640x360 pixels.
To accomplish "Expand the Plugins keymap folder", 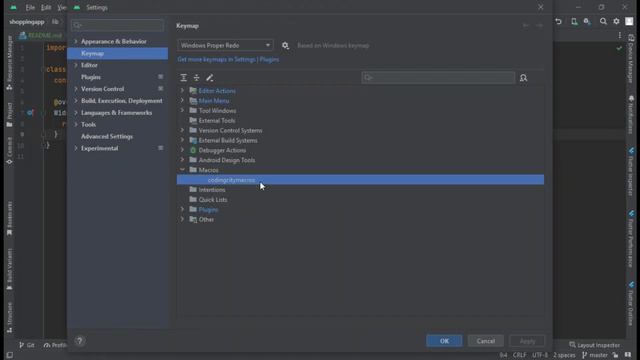I will coord(182,209).
